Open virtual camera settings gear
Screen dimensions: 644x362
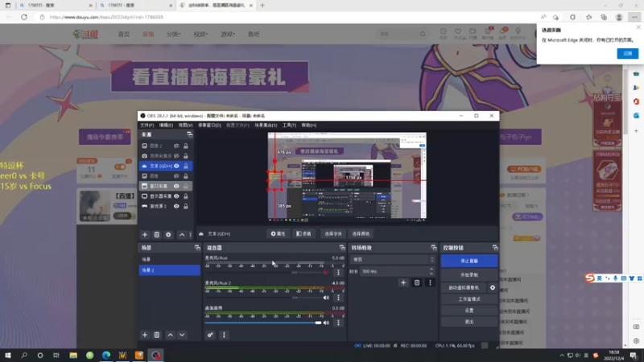click(493, 288)
